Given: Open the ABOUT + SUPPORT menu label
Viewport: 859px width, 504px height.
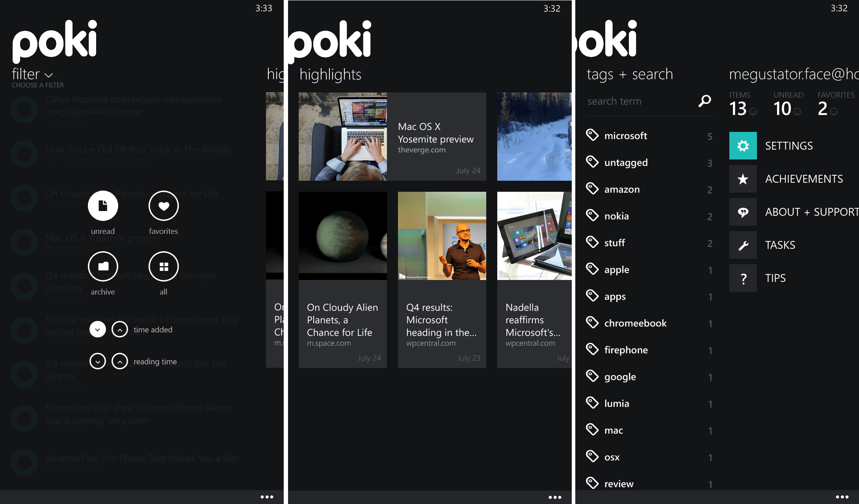Looking at the screenshot, I should click(812, 212).
